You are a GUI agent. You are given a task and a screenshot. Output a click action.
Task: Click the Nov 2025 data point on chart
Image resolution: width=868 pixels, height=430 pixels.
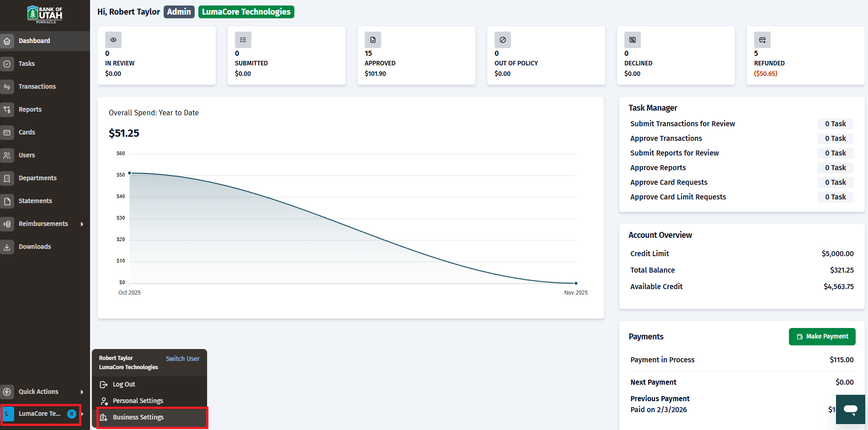point(576,283)
